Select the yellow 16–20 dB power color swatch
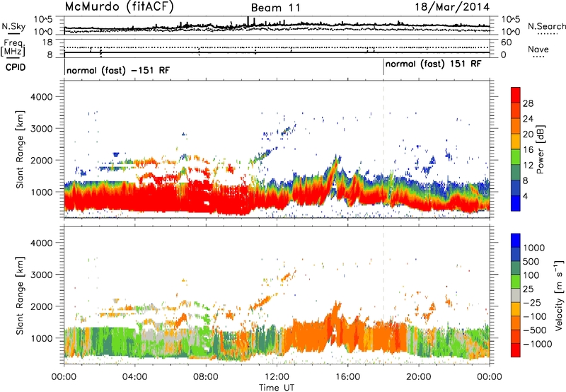This screenshot has width=566, height=392. 516,142
